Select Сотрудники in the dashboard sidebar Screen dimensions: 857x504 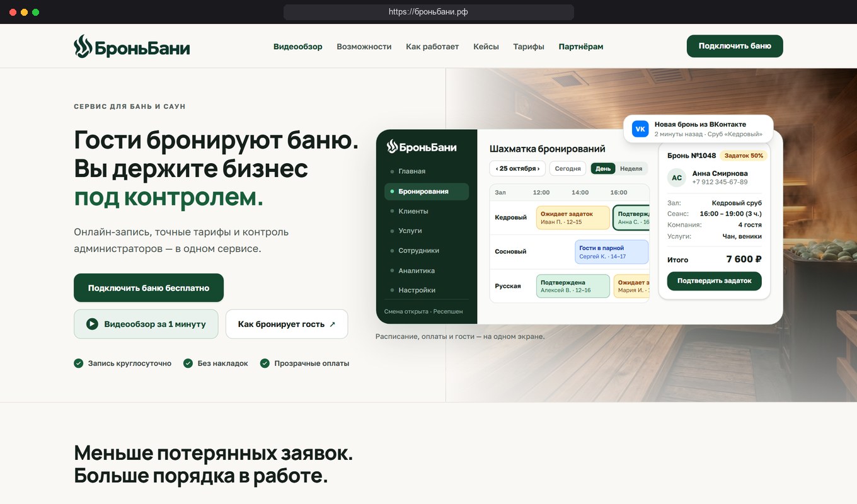pyautogui.click(x=427, y=251)
